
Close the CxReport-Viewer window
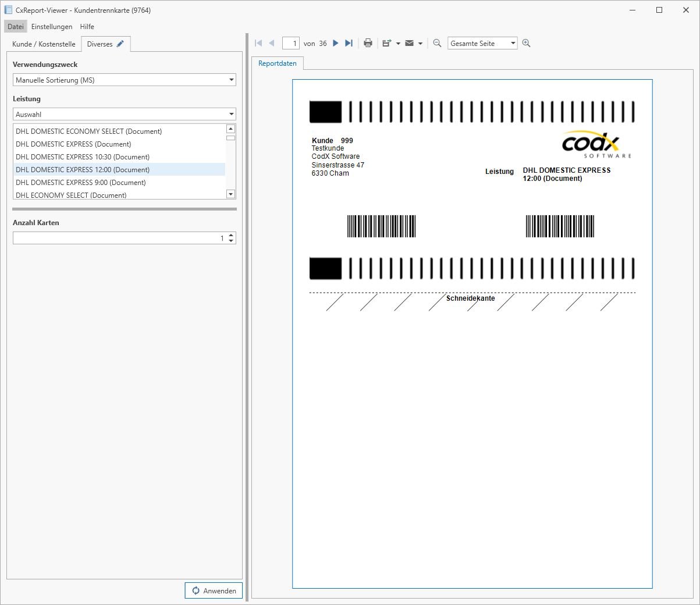(686, 10)
